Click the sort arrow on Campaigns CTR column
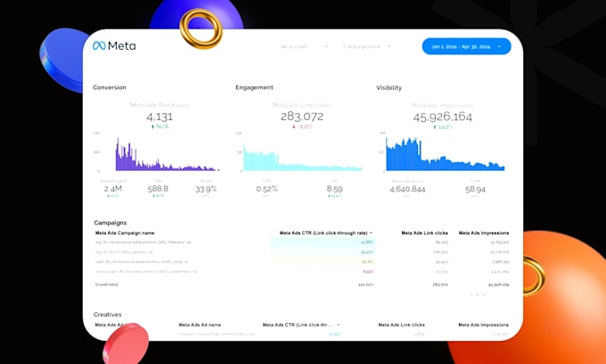The image size is (606, 364). (371, 233)
